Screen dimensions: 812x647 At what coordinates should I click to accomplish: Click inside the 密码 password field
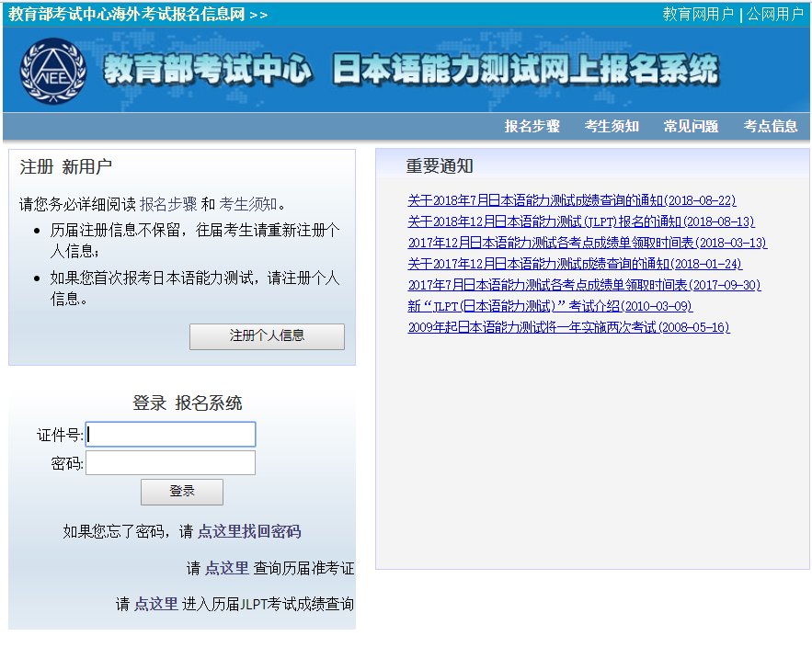(x=170, y=462)
